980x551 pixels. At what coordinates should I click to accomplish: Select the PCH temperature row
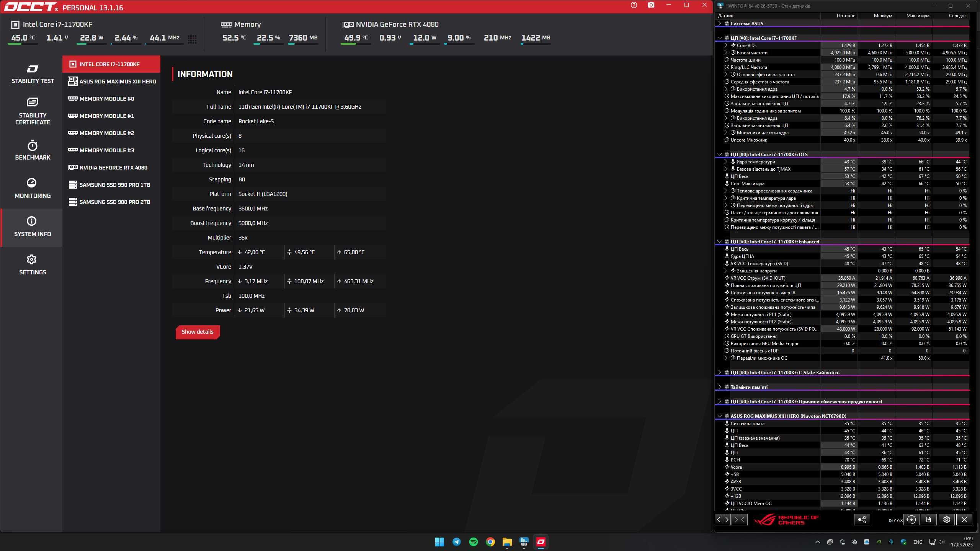tap(842, 460)
